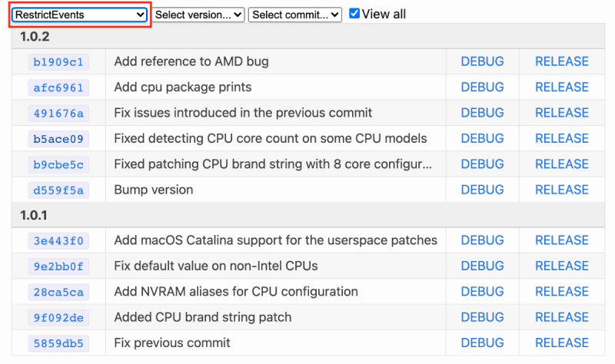Get DEBUG build for macOS Catalina commit
Viewport: 615px width, 364px height.
click(x=482, y=240)
